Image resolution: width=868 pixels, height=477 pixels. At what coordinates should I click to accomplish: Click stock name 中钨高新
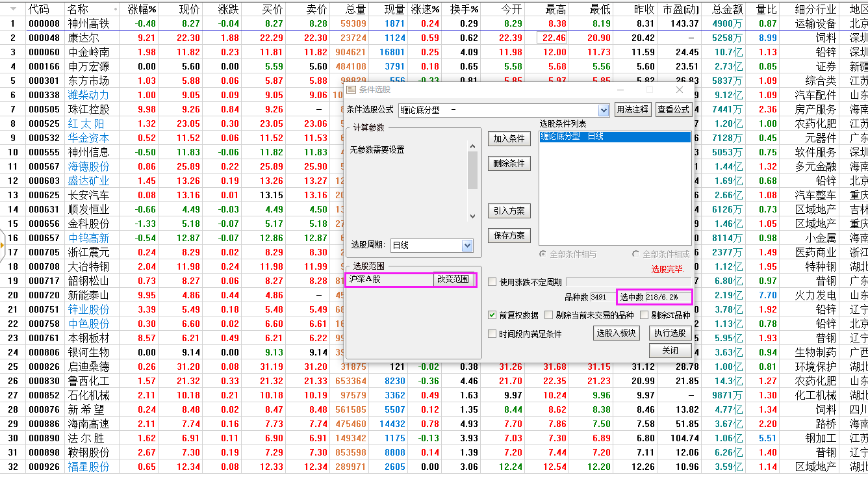pyautogui.click(x=88, y=238)
